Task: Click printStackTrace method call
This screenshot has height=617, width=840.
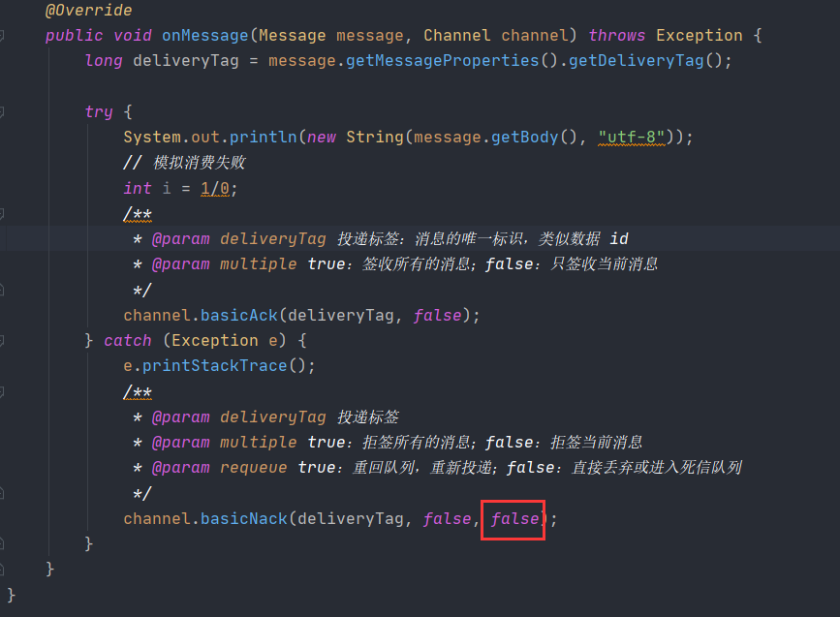Action: pos(215,366)
